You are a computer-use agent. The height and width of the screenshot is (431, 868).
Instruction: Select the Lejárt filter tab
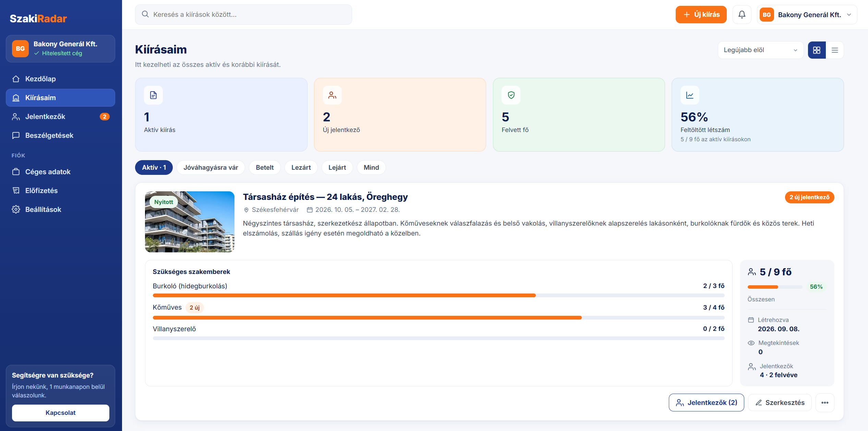pos(337,168)
